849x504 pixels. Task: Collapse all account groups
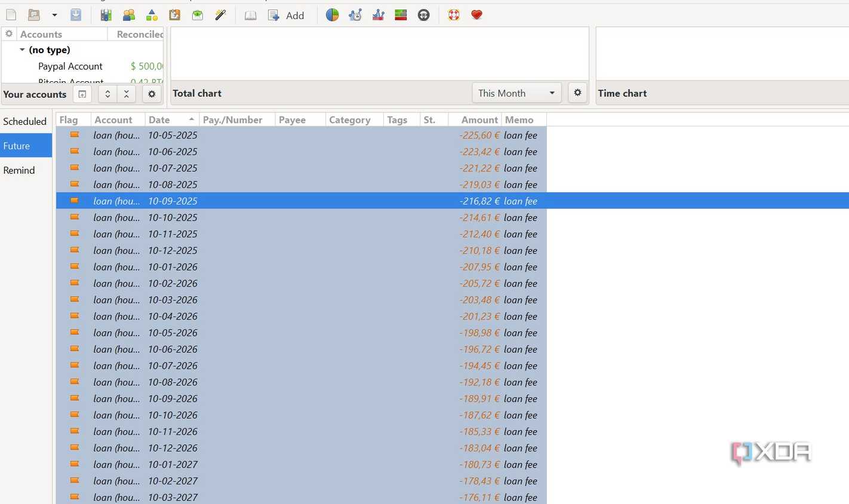click(126, 94)
